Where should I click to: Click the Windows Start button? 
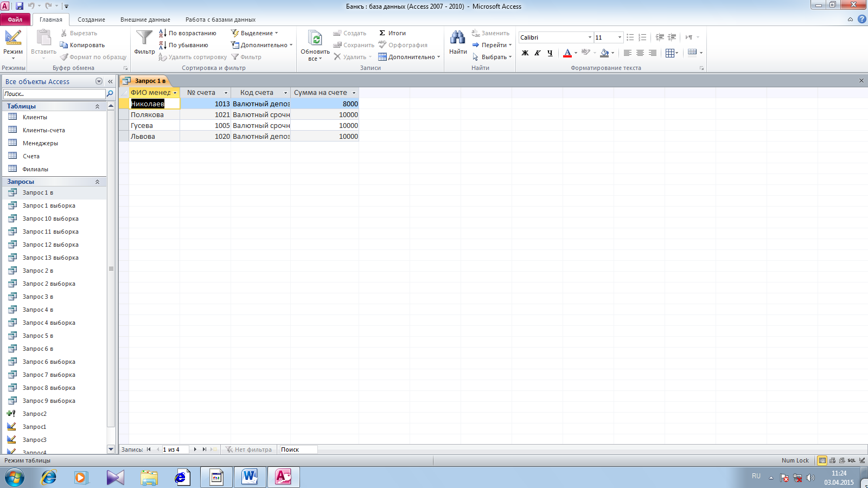14,478
